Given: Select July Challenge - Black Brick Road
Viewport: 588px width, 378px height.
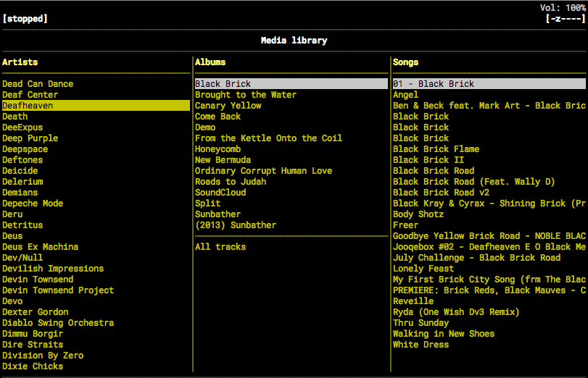Looking at the screenshot, I should tap(476, 258).
